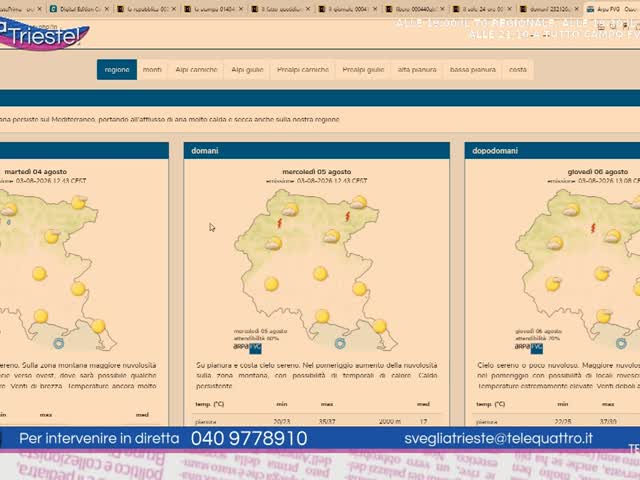This screenshot has height=480, width=640.
Task: Close the il sole 24 ore tab
Action: (509, 9)
